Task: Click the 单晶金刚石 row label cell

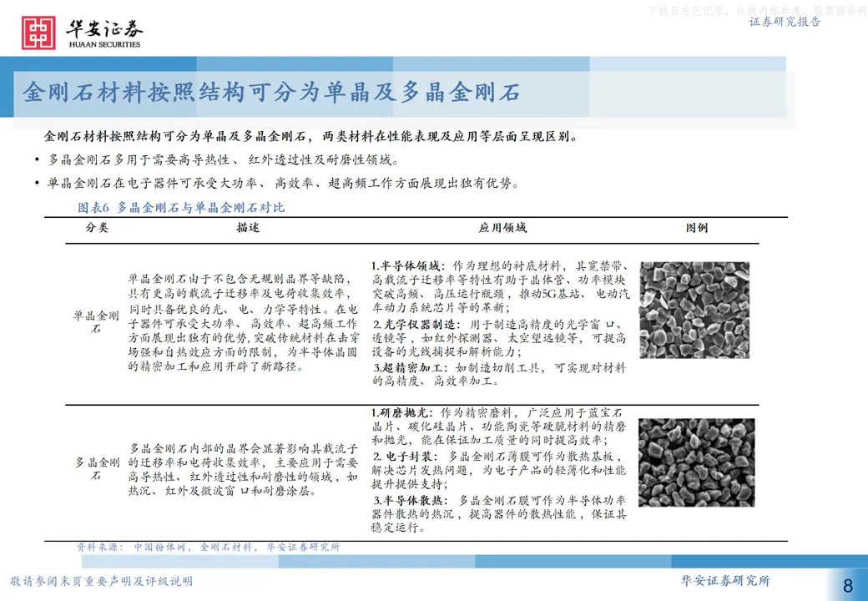Action: (x=96, y=322)
